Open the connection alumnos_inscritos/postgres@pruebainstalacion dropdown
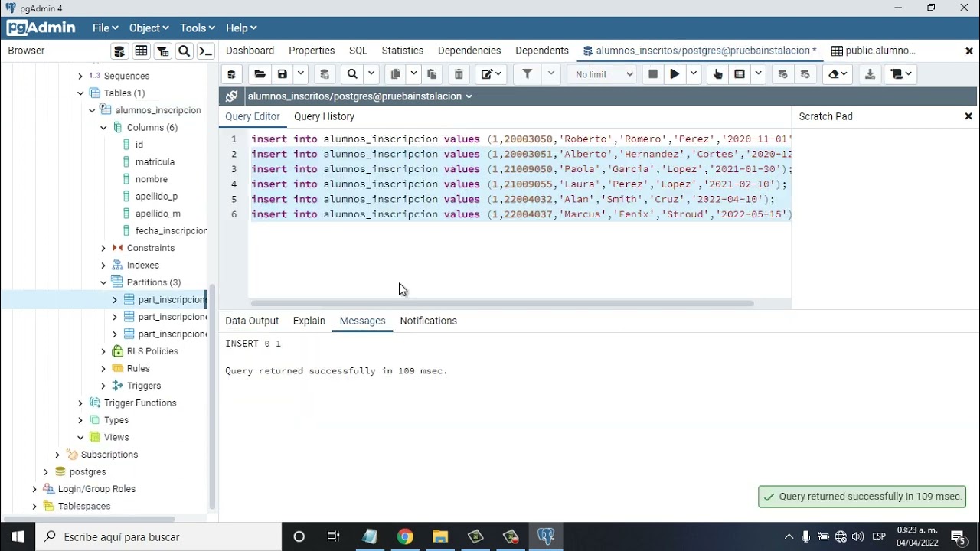Viewport: 980px width, 551px height. (360, 96)
